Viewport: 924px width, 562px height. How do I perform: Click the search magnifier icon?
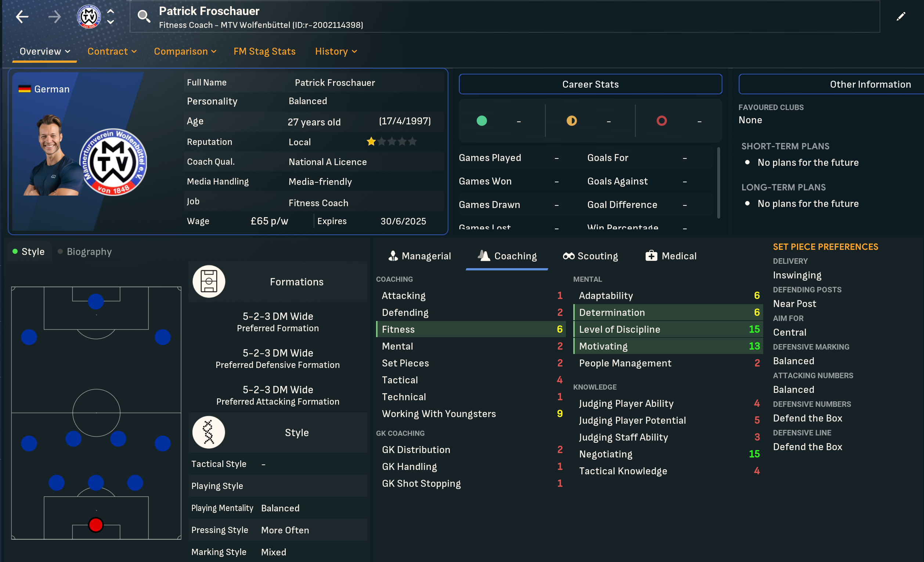pyautogui.click(x=144, y=16)
